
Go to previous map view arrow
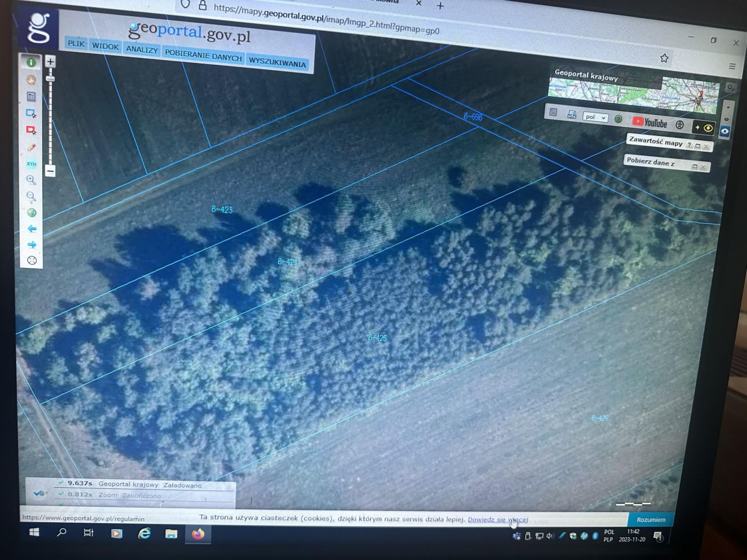pos(32,229)
